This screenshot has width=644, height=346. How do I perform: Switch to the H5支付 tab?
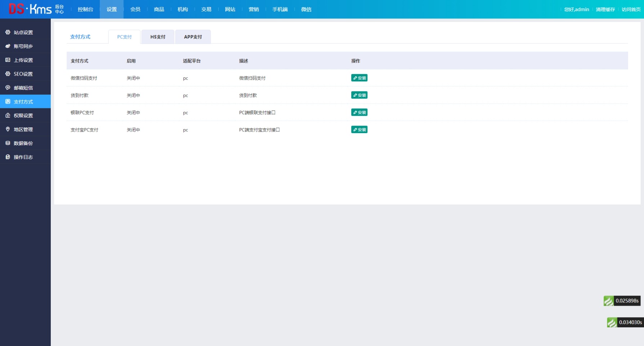pos(158,37)
